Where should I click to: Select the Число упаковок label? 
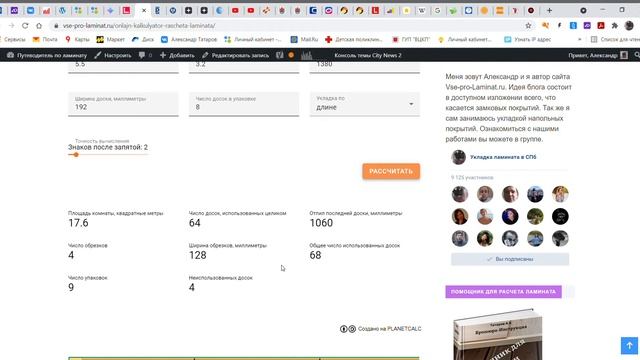87,278
